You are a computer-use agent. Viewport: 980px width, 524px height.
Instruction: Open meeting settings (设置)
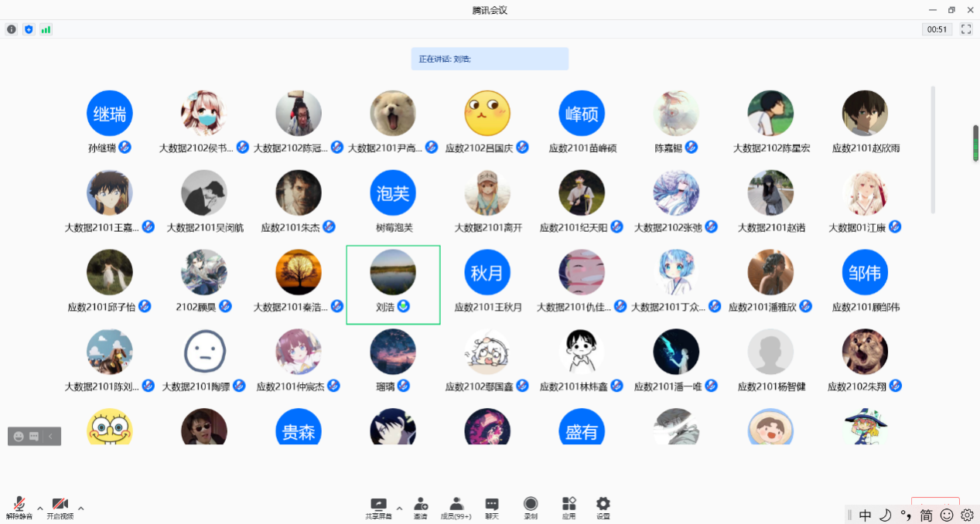pyautogui.click(x=603, y=507)
